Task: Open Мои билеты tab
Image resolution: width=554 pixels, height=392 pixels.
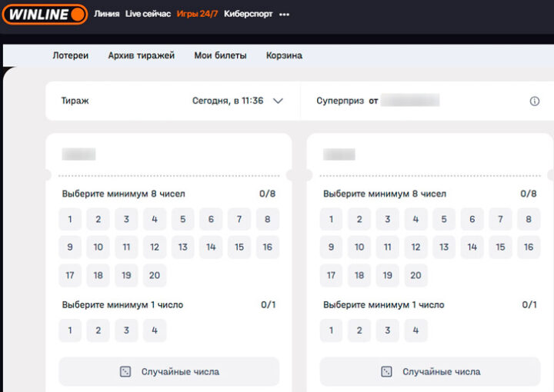Action: tap(220, 55)
